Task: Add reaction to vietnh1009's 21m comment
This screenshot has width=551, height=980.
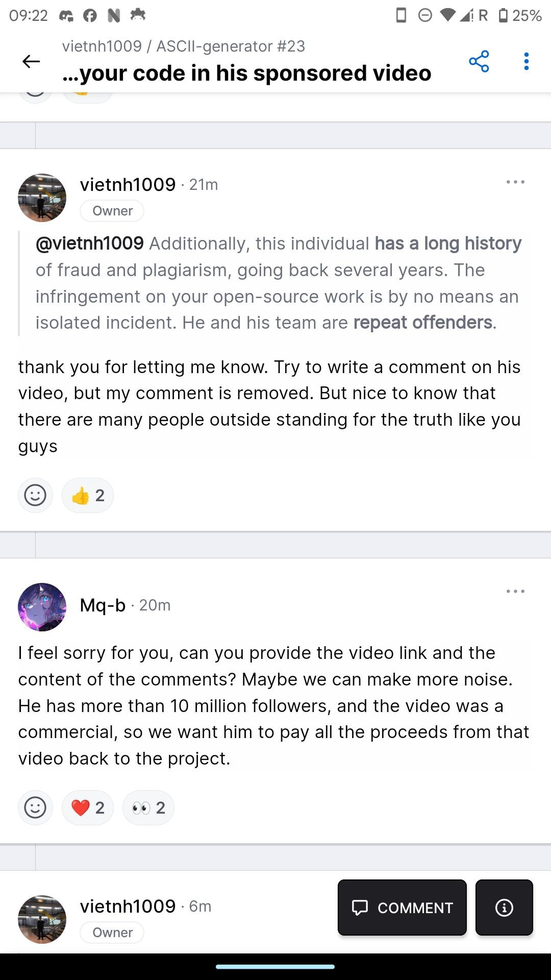Action: 35,496
